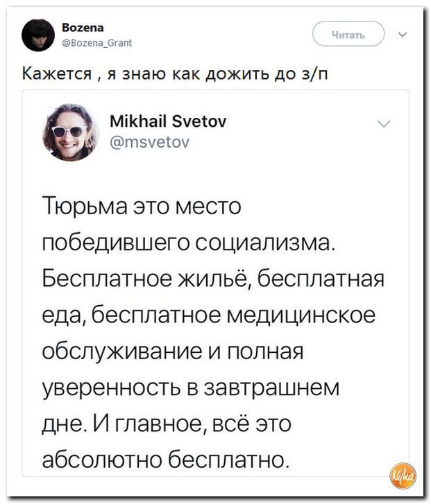Open the chevron menu in Svetov's quoted tweet
Viewport: 431px width, 504px height.
(x=384, y=124)
